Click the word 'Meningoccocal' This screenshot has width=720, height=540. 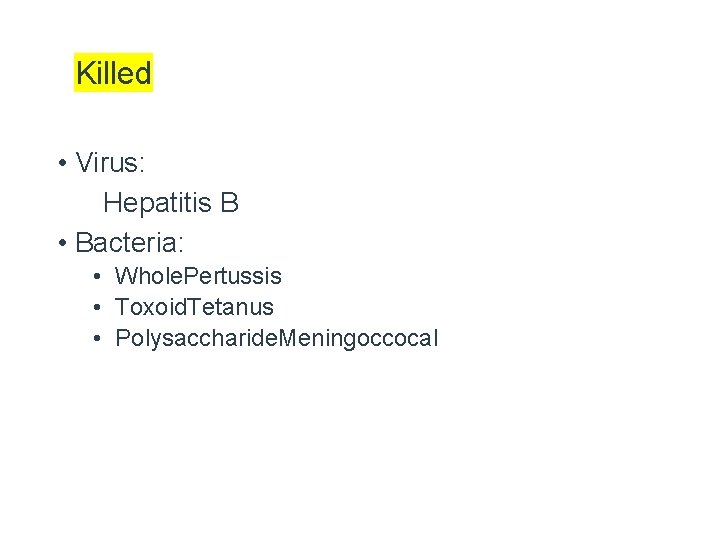tap(360, 338)
